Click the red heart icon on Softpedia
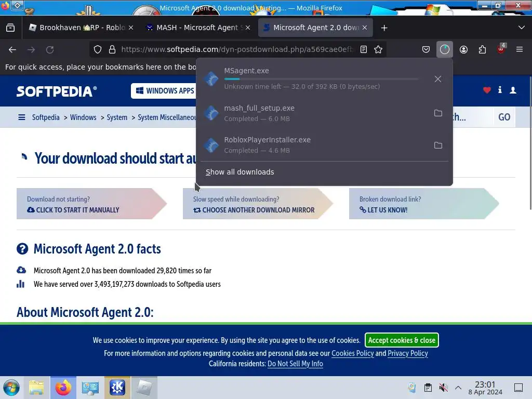Viewport: 532px width, 399px height. point(487,90)
